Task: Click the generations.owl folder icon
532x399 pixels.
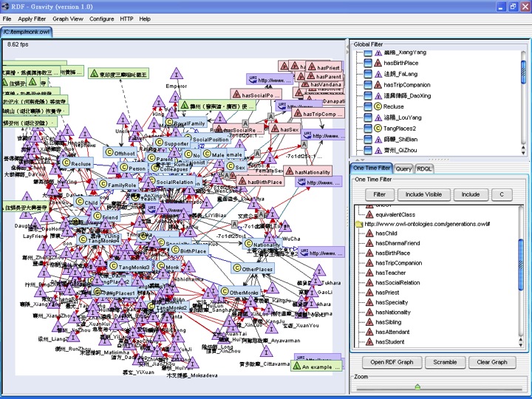Action: pyautogui.click(x=359, y=224)
